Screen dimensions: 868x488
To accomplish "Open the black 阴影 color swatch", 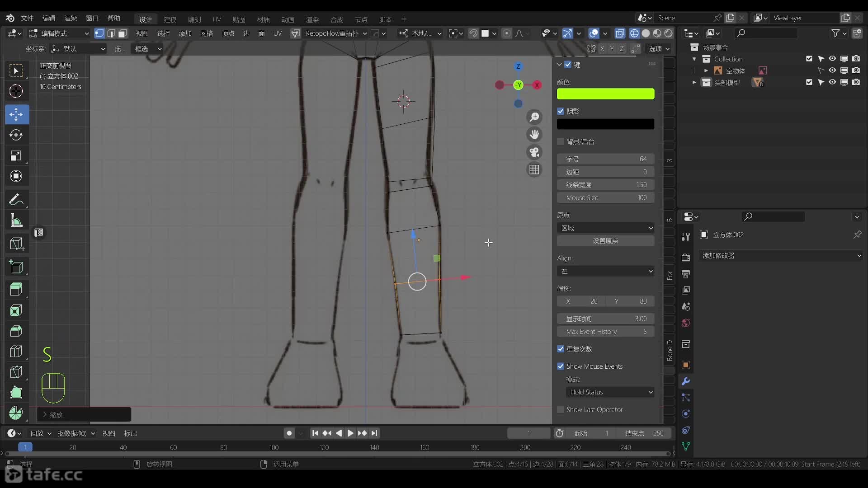I will click(x=605, y=124).
